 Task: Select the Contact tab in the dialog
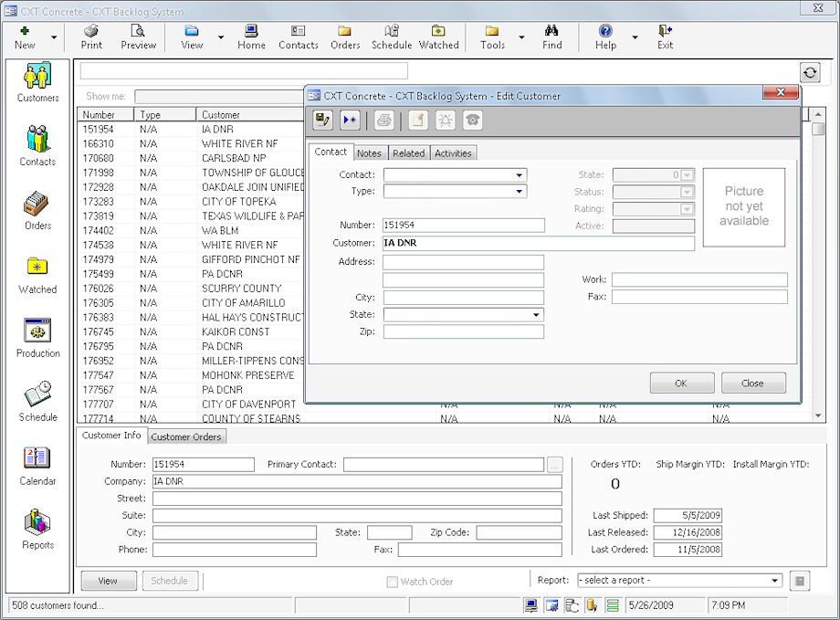331,152
